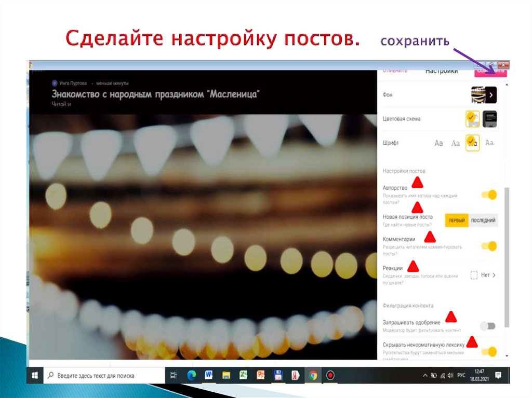Toggle the Комментарии switch

[489, 246]
